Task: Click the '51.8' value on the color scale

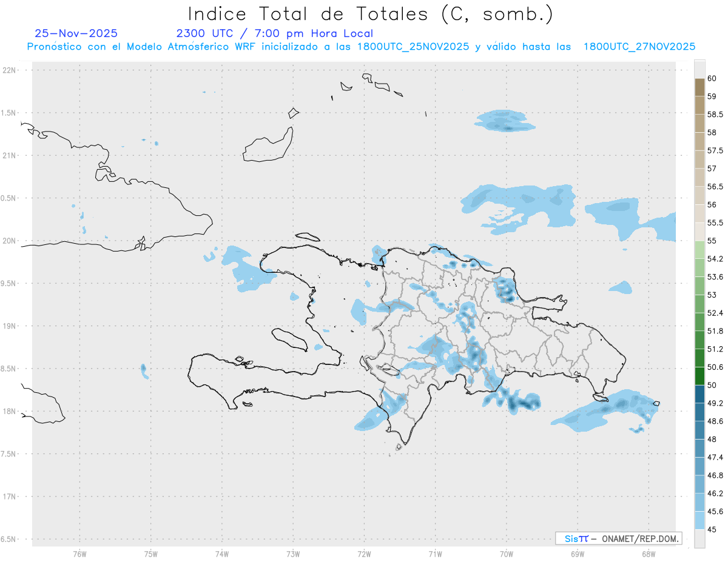Action: click(715, 331)
